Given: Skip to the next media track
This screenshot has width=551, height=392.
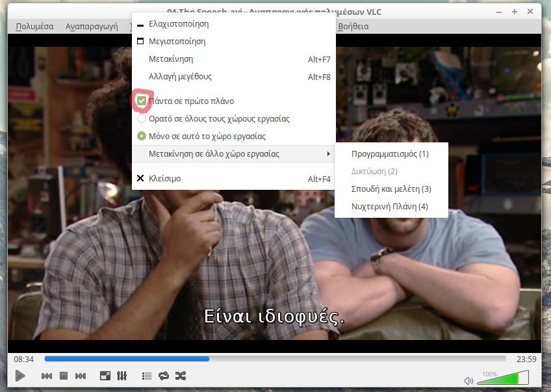Looking at the screenshot, I should 81,376.
